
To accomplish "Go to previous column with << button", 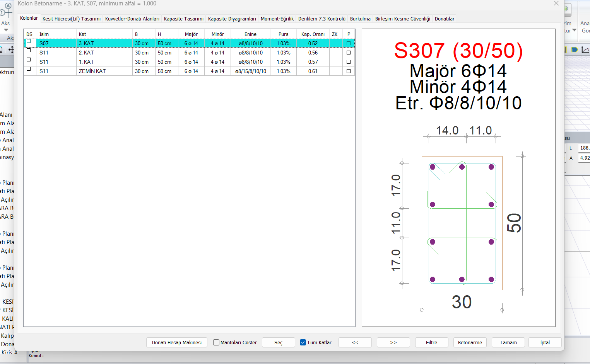I will pos(355,342).
